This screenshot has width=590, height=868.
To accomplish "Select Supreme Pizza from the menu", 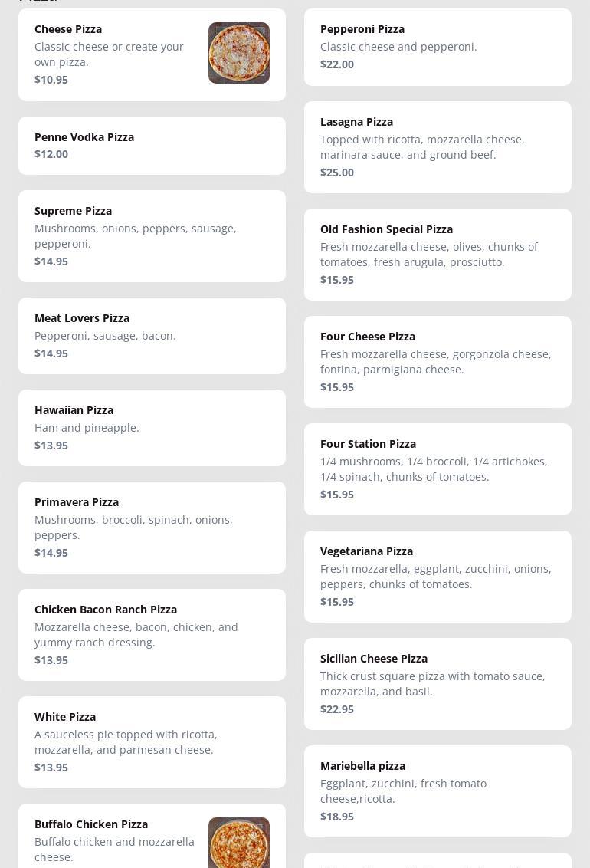I will click(x=152, y=235).
